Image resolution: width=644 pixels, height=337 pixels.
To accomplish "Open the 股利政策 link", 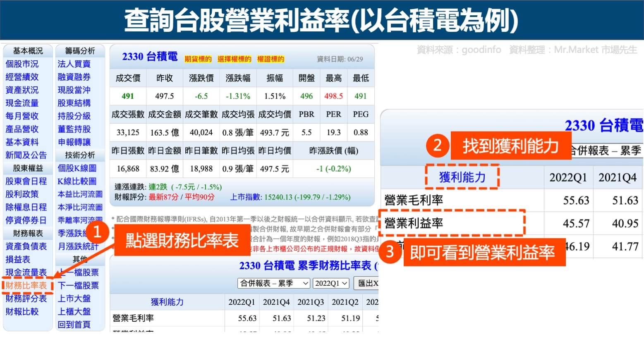I will tap(22, 194).
